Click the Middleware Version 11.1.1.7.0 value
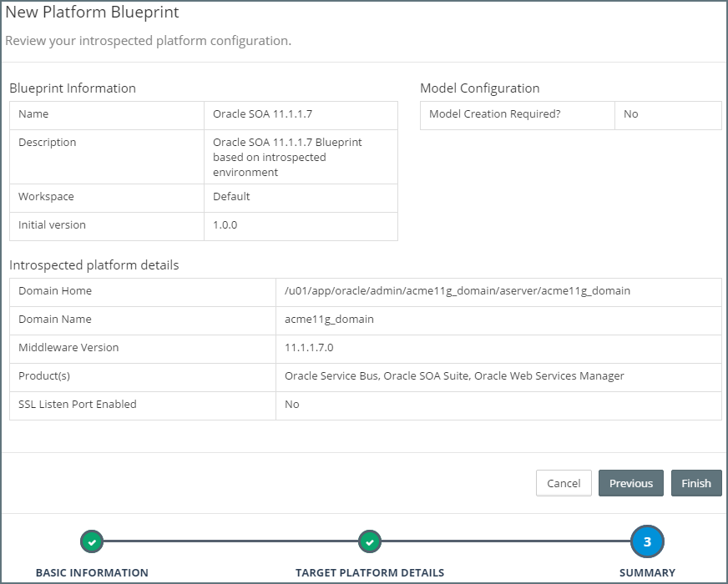The image size is (728, 584). pyautogui.click(x=309, y=348)
